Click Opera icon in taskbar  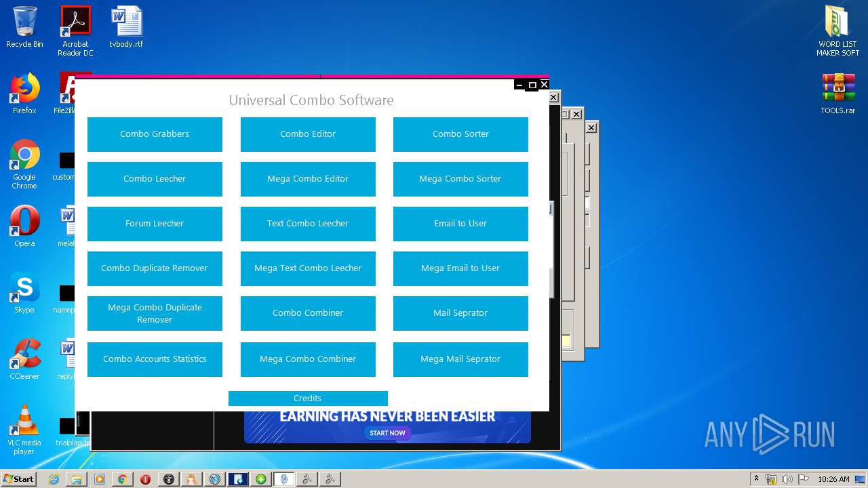click(145, 479)
